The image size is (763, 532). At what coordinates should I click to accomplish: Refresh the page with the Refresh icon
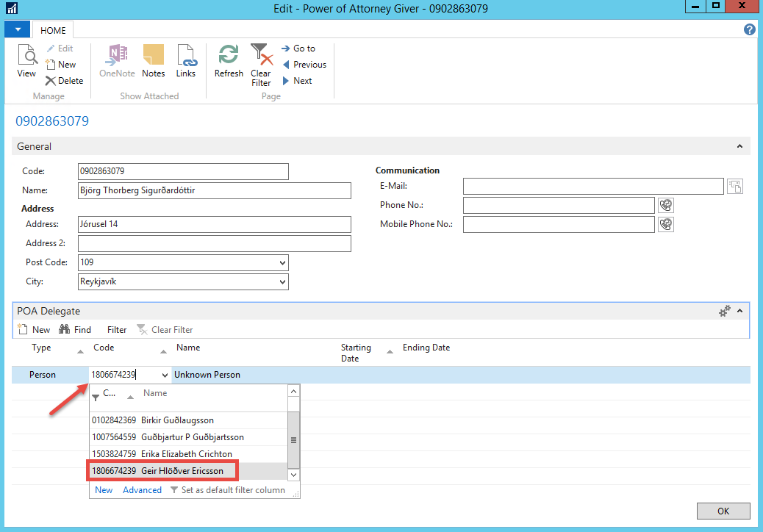[x=229, y=62]
